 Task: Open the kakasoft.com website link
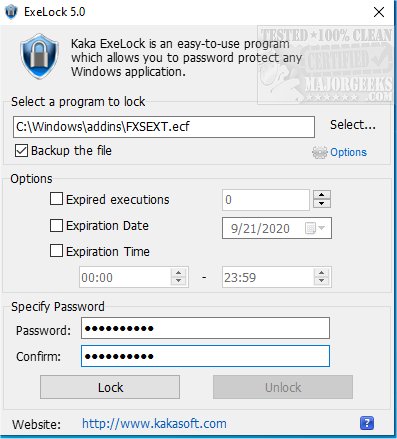point(154,424)
